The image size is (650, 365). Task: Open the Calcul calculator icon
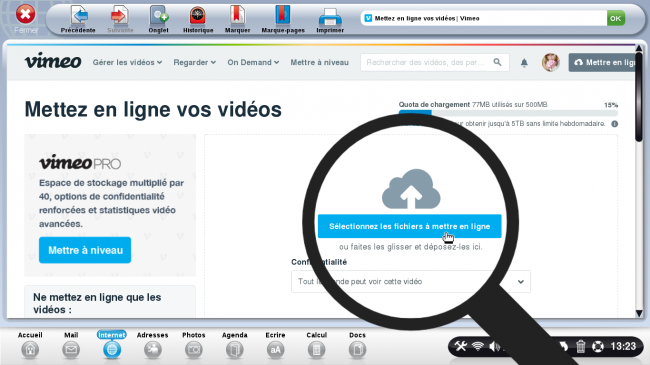(316, 350)
